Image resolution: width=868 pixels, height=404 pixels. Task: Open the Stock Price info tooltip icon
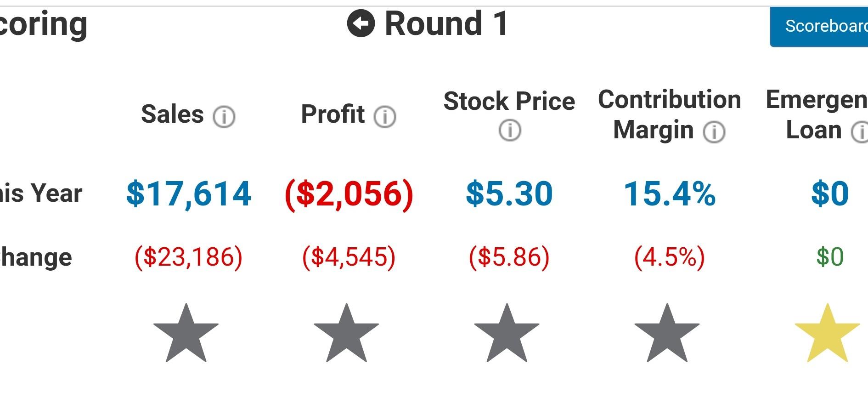pos(510,130)
